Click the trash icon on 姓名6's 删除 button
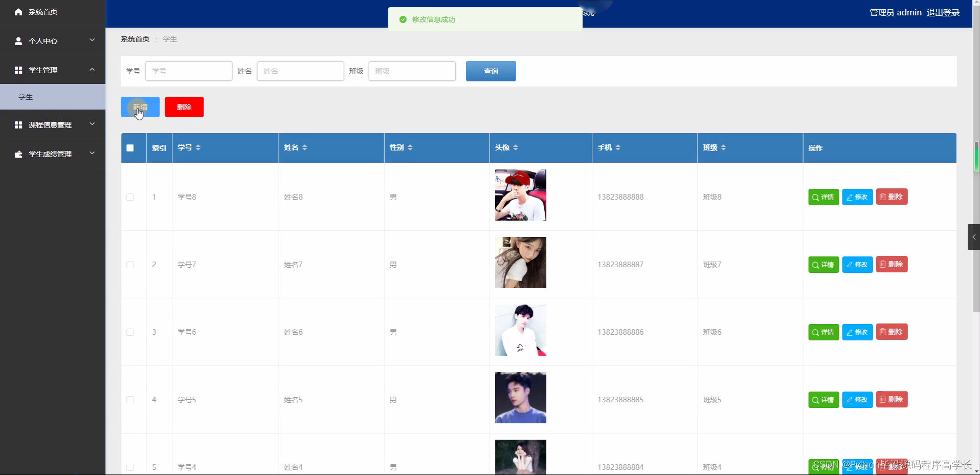This screenshot has width=980, height=475. (883, 332)
